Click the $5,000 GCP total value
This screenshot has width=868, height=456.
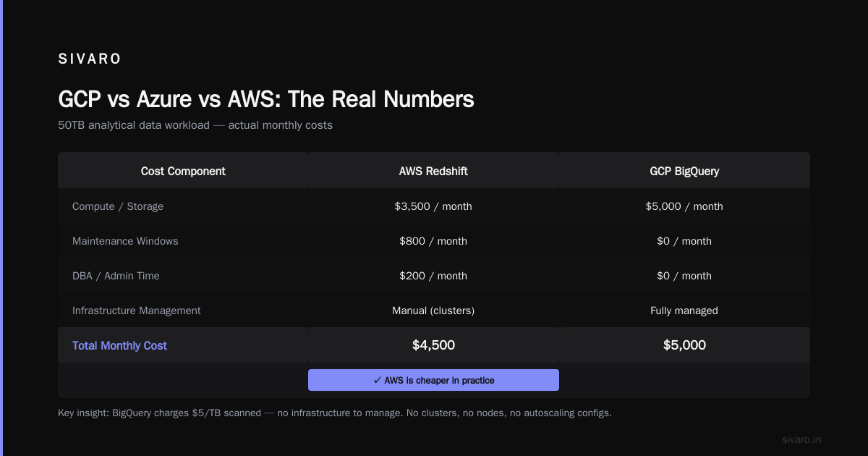(x=684, y=345)
